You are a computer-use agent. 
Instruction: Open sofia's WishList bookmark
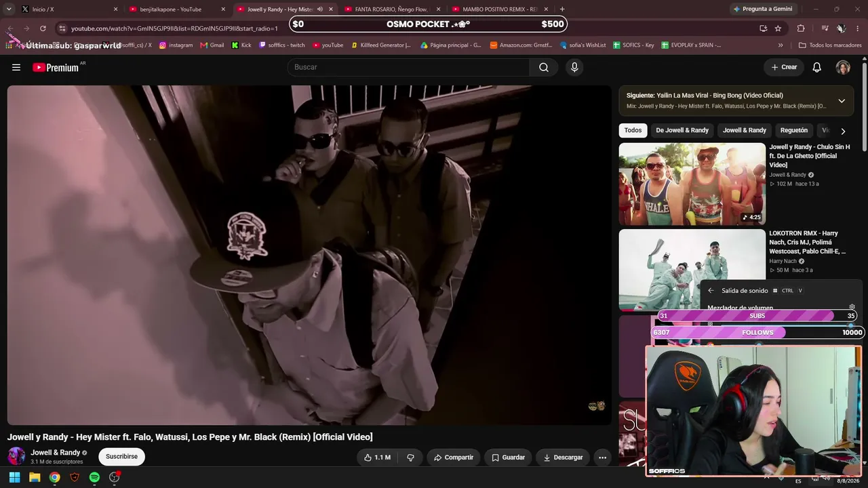click(583, 45)
